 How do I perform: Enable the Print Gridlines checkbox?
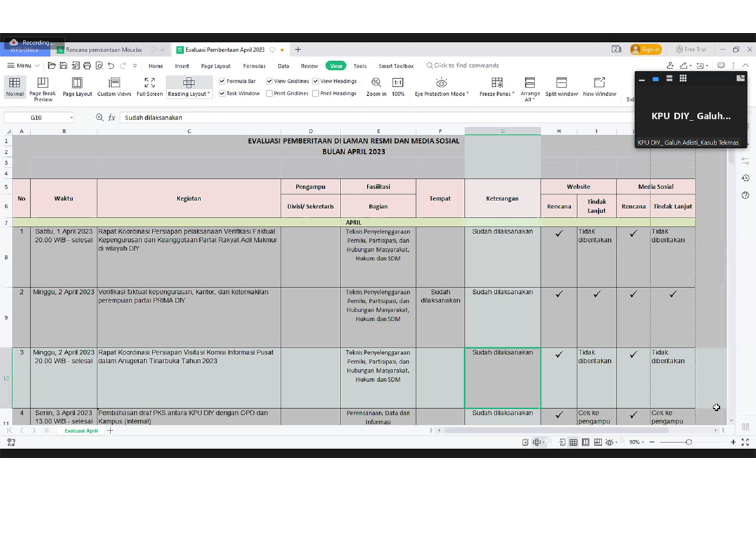(270, 94)
